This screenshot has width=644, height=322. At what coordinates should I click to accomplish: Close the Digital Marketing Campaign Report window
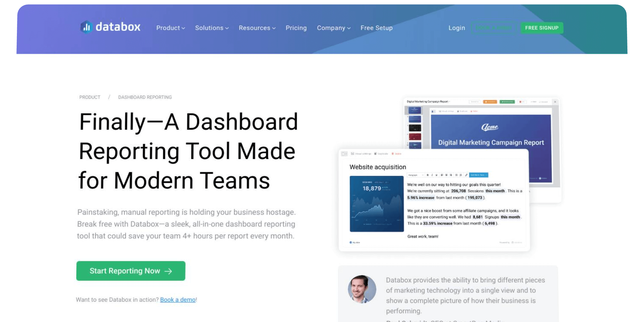(x=555, y=102)
